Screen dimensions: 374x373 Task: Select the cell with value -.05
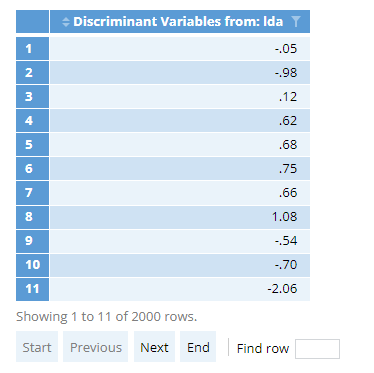180,49
